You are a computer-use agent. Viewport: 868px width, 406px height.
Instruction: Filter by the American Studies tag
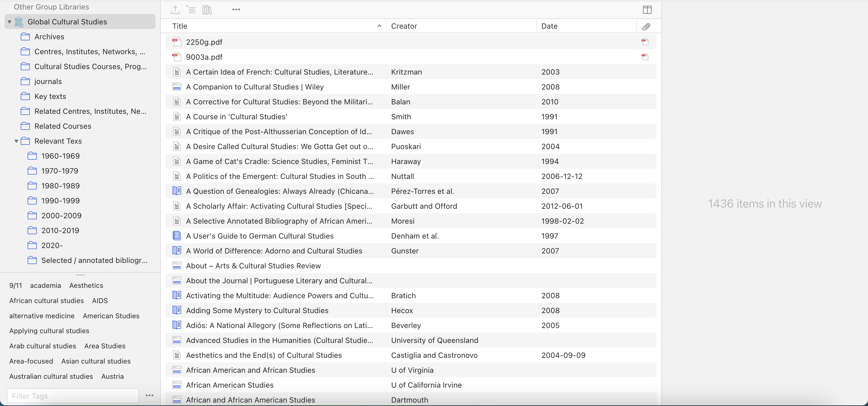(x=111, y=316)
